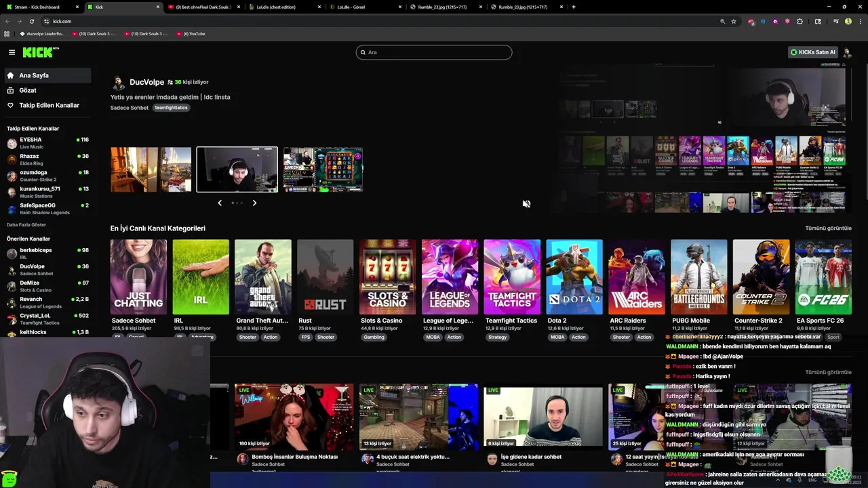Screen dimensions: 868x488
Task: Open the ARC Raiders category cover
Action: coord(637,277)
